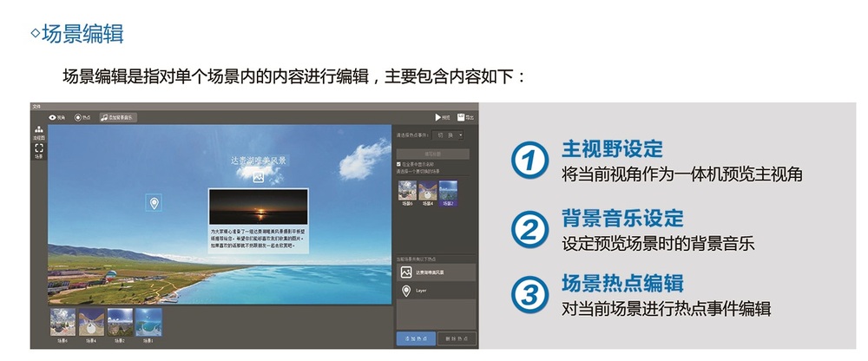Open the 流程图 flowchart sidebar view
868x361 pixels.
click(x=39, y=132)
